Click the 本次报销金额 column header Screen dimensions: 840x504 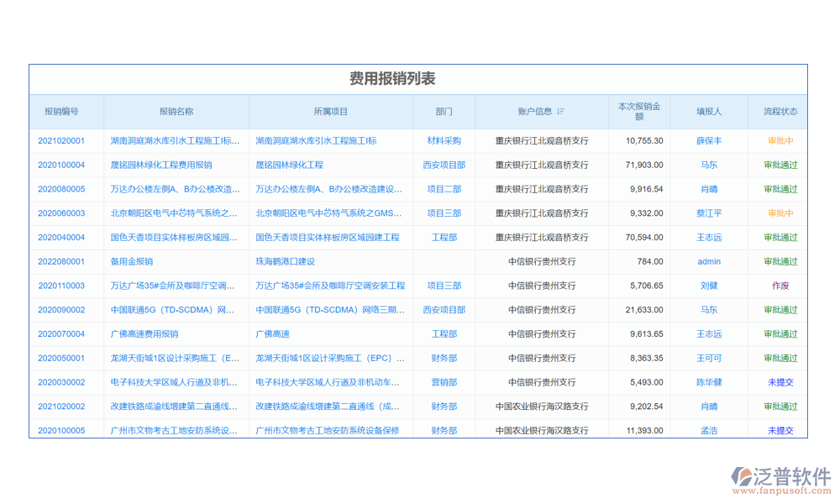639,112
